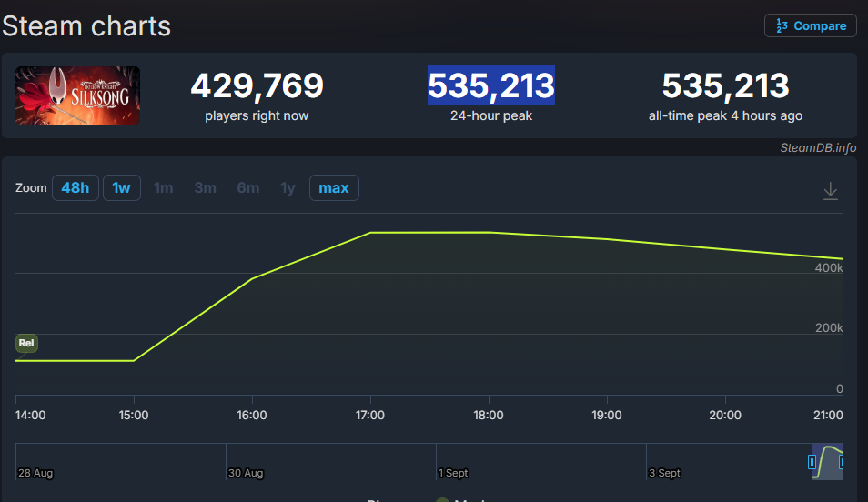Click the 429,769 players right now value
Viewport: 868px width, 502px height.
[257, 85]
